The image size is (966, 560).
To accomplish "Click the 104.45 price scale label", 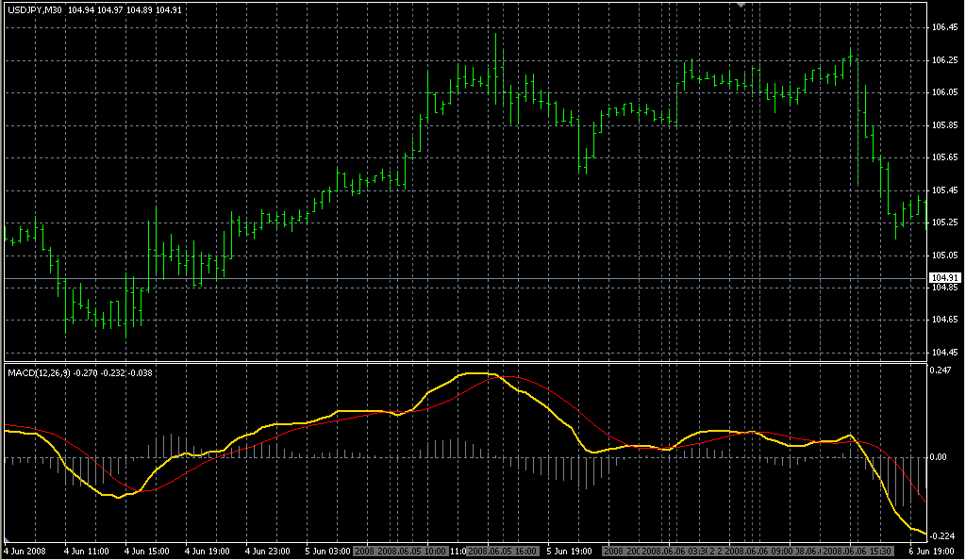I will (x=944, y=353).
